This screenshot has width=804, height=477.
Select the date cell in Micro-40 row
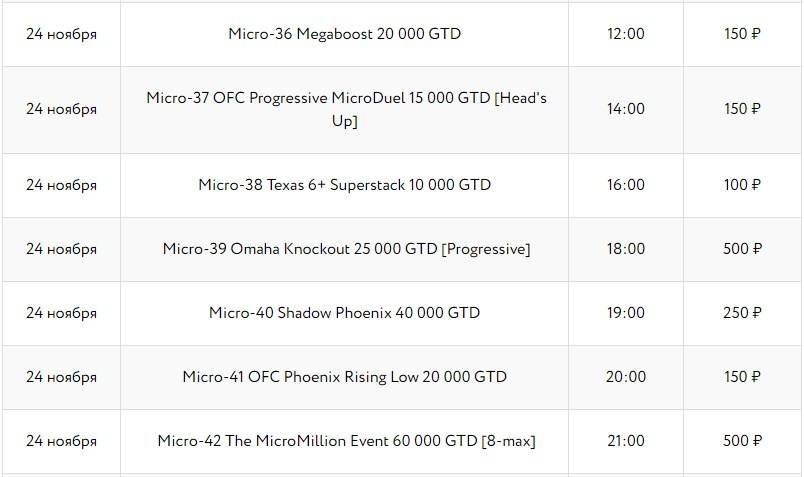tap(61, 313)
